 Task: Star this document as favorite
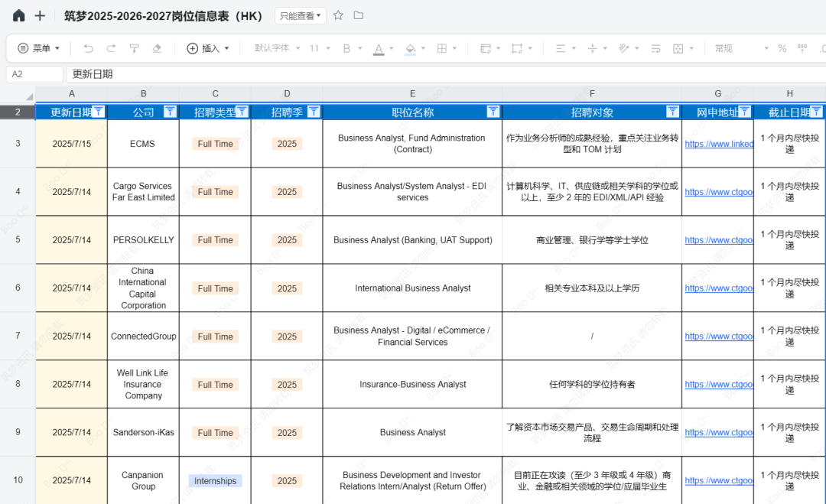(x=338, y=15)
